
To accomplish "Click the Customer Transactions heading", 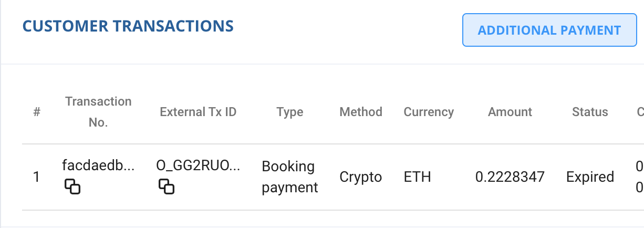I will click(128, 26).
